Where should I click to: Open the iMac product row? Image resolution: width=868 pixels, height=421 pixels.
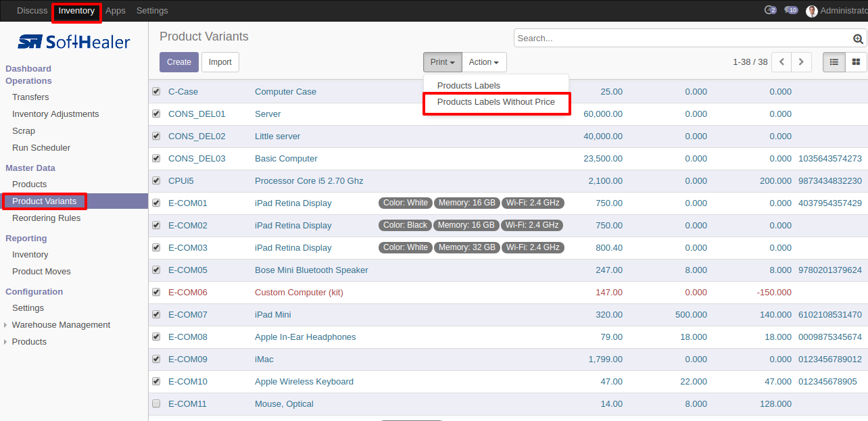265,360
